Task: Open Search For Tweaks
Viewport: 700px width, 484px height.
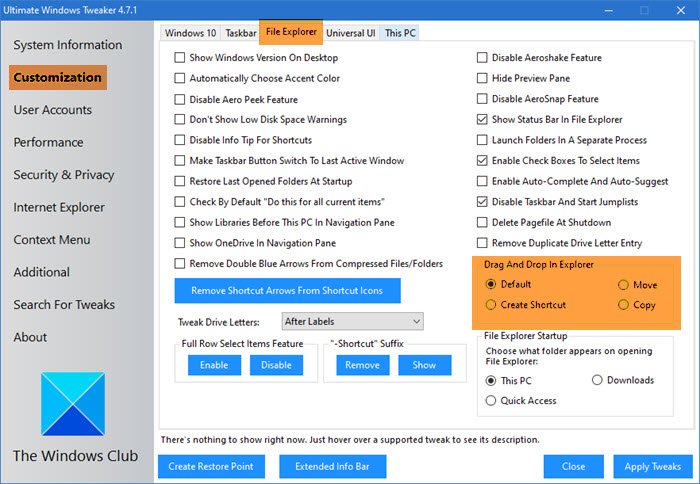Action: coord(64,305)
